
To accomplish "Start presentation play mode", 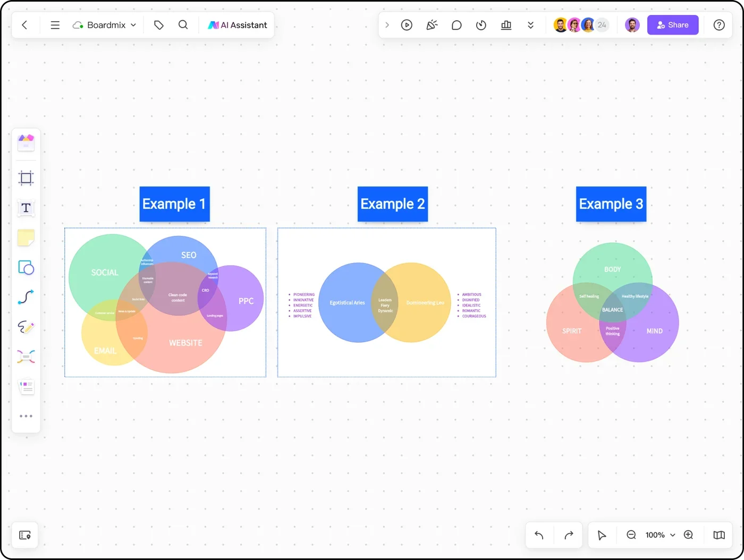I will click(x=407, y=25).
